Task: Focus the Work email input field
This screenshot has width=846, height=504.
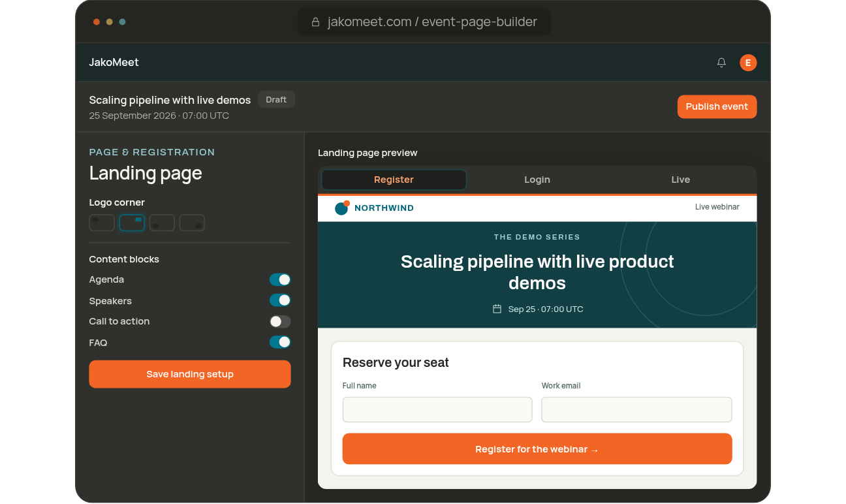Action: pyautogui.click(x=636, y=410)
